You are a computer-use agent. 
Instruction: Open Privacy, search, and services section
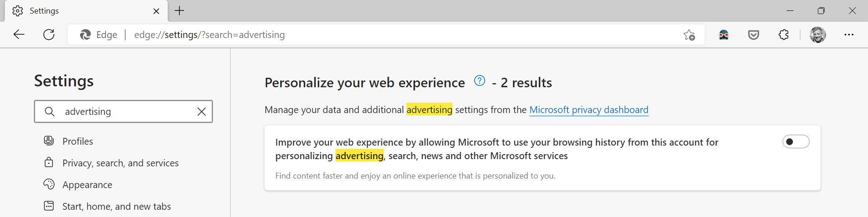tap(120, 163)
